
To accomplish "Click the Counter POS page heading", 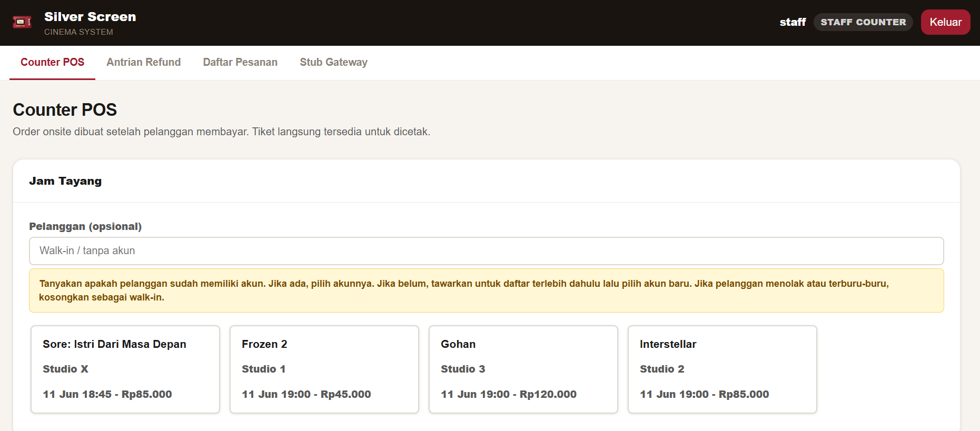I will [x=65, y=109].
